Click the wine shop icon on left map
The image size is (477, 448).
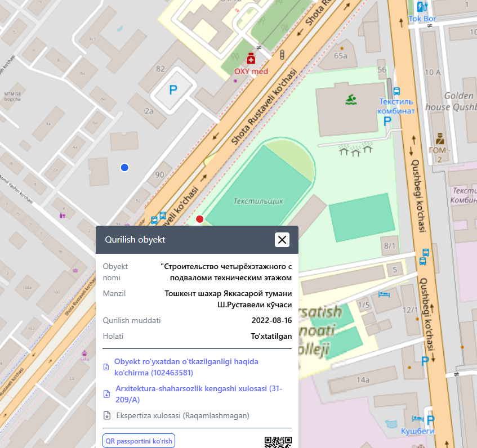tap(63, 216)
